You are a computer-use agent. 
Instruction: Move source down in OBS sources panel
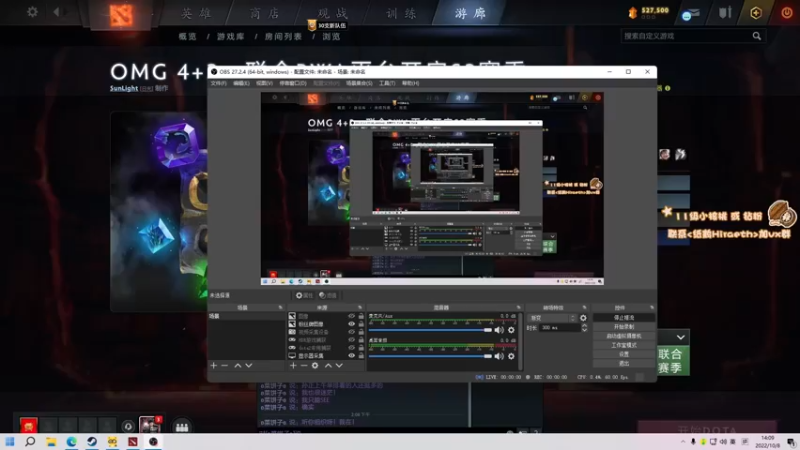click(x=339, y=365)
